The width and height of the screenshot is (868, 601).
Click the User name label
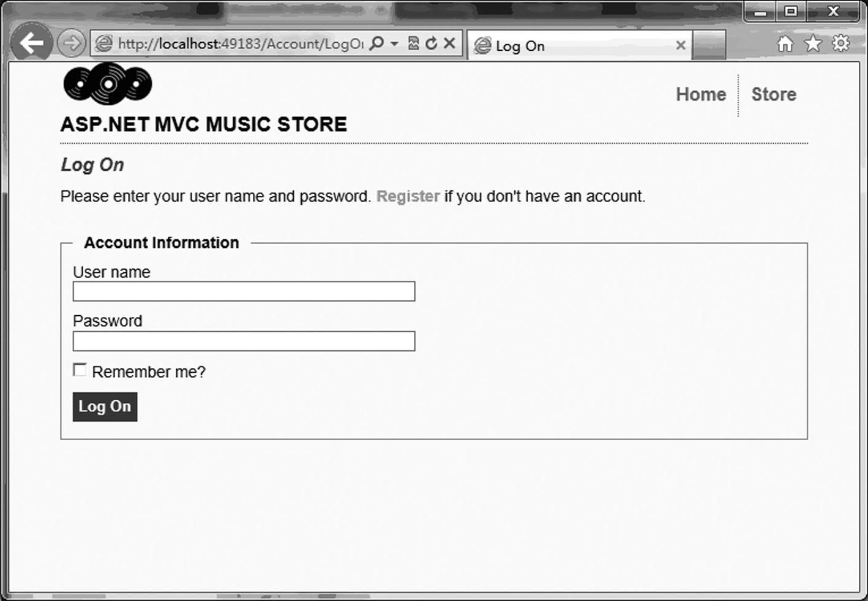(111, 272)
